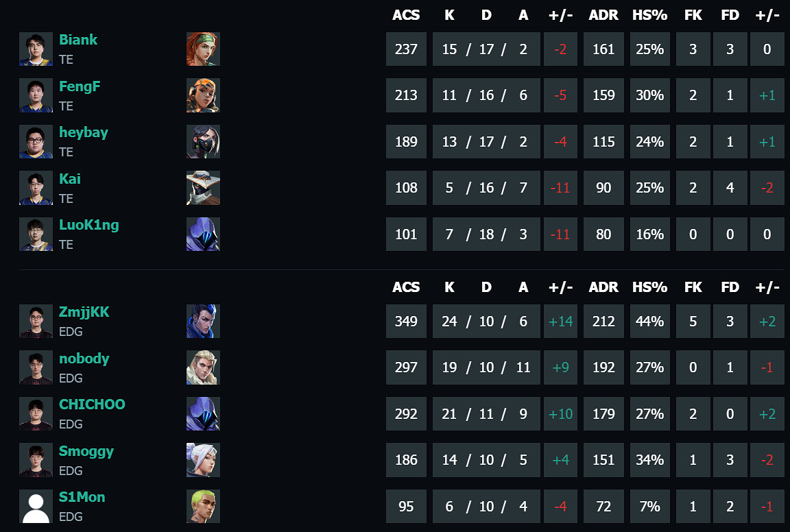Image resolution: width=790 pixels, height=532 pixels.
Task: Visit LuoK1ng's profile link
Action: tap(88, 225)
